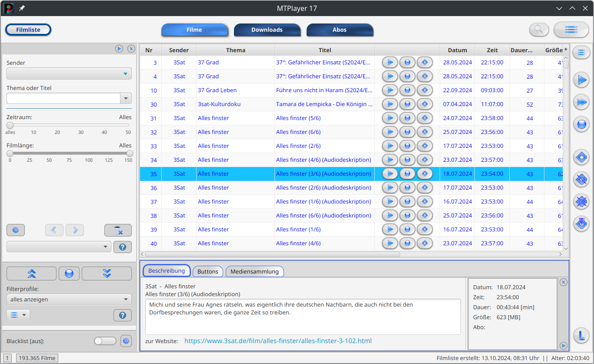594x364 pixels.
Task: Toggle the Blacklist switch
Action: tap(105, 341)
